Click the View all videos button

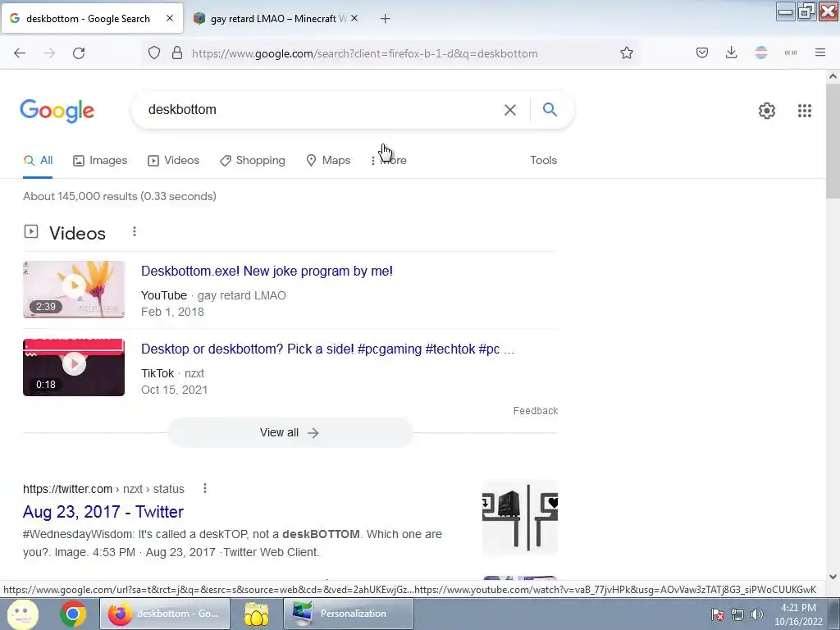(290, 433)
